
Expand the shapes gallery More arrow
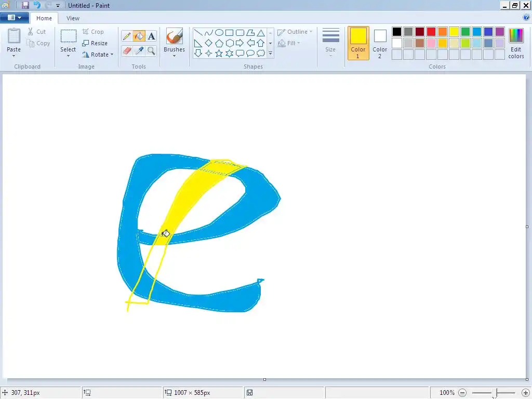tap(270, 54)
